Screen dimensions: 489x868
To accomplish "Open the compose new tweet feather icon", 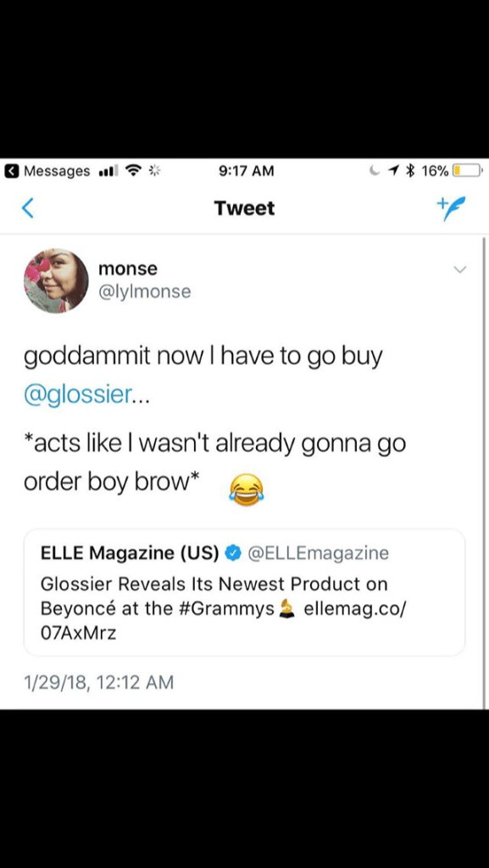I will pos(449,209).
